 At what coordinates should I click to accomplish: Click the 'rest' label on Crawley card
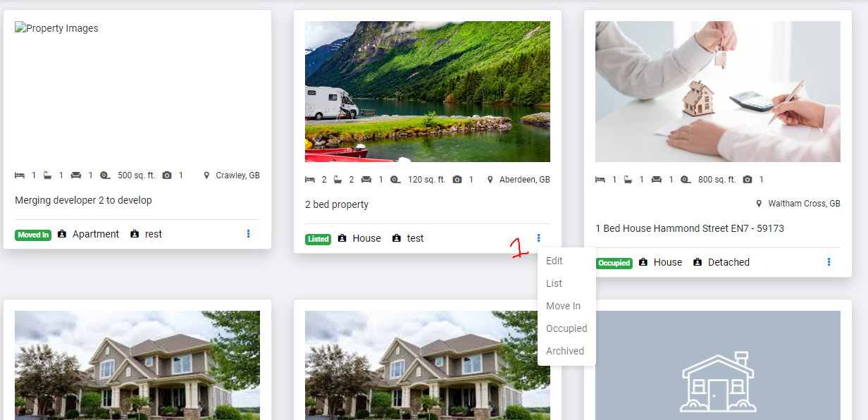(154, 234)
